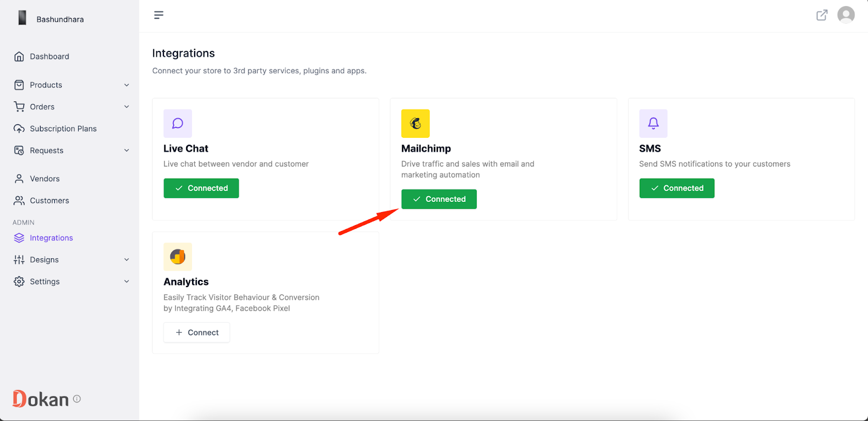The width and height of the screenshot is (868, 421).
Task: Click the Dokan logo
Action: click(41, 399)
